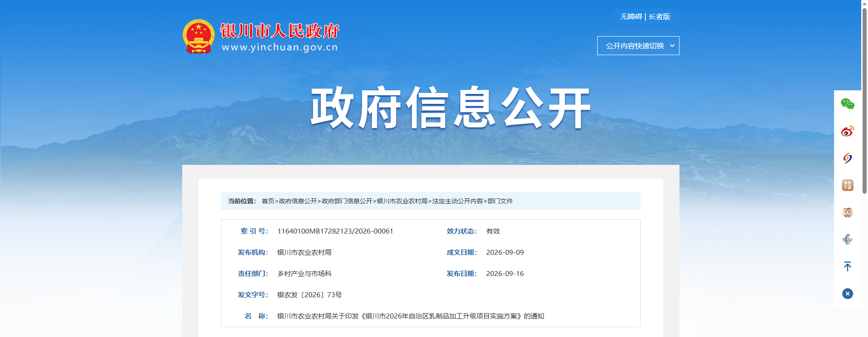This screenshot has width=868, height=337.
Task: Open the 我的宁夏 app icon
Action: [847, 185]
